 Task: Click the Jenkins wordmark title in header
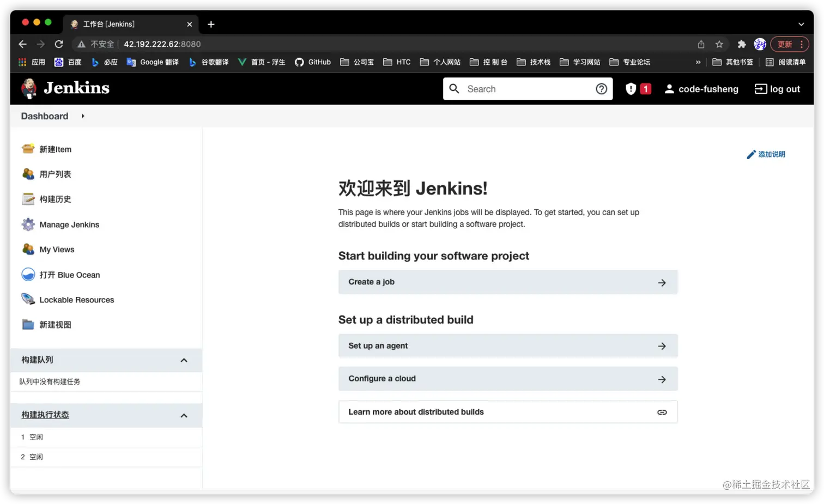[x=76, y=88]
